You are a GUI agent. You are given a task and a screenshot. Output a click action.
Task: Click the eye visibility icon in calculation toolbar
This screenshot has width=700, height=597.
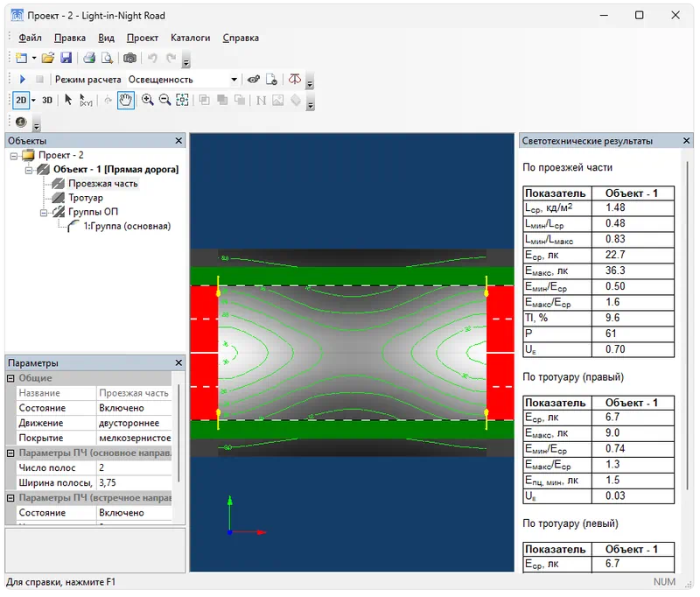[x=254, y=80]
